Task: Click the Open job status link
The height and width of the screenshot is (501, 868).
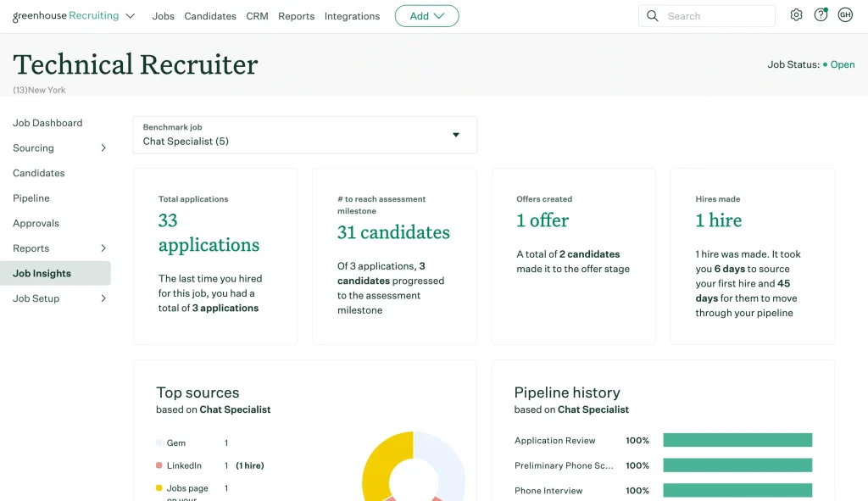Action: (843, 64)
